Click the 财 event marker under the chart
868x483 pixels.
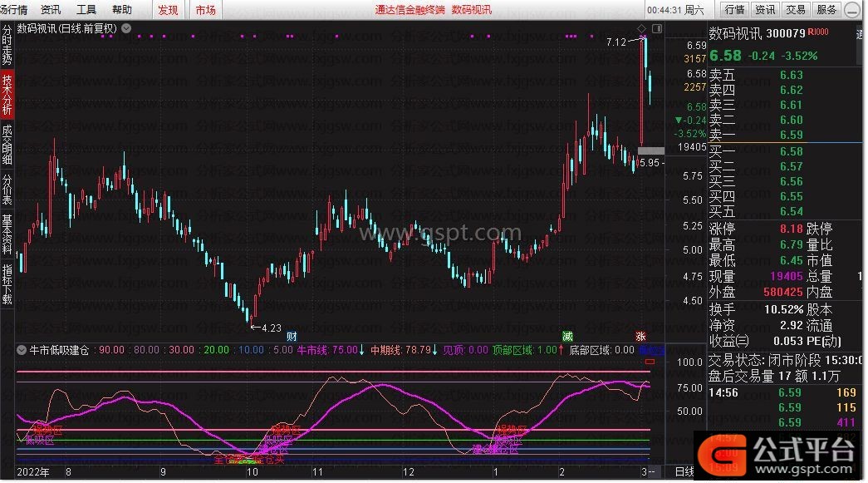pyautogui.click(x=292, y=336)
